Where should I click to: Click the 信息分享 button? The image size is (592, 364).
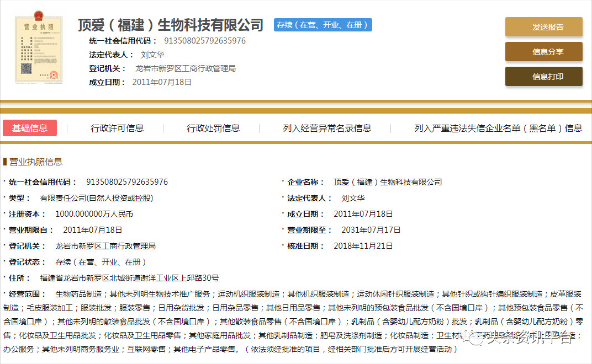point(543,52)
